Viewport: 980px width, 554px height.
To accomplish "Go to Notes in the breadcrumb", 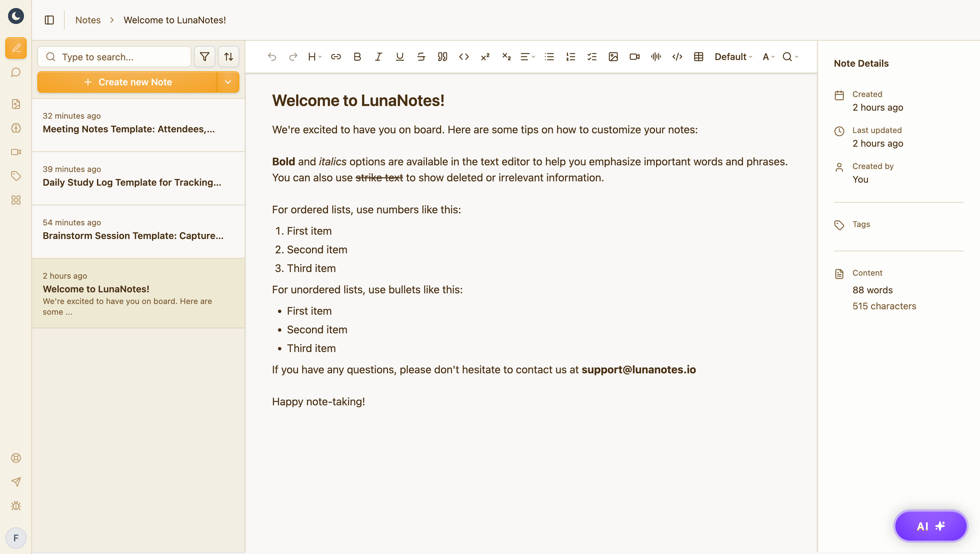I will click(x=88, y=20).
